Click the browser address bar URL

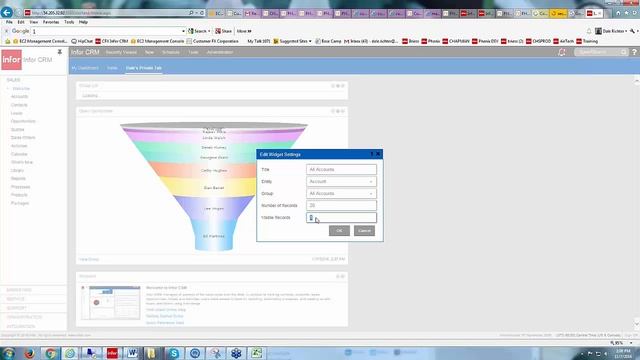coord(106,13)
